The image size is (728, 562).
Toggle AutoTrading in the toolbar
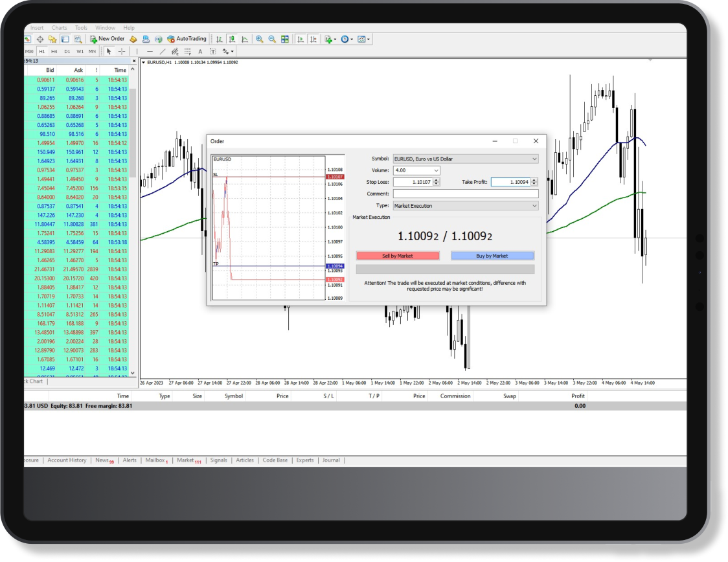pyautogui.click(x=187, y=39)
